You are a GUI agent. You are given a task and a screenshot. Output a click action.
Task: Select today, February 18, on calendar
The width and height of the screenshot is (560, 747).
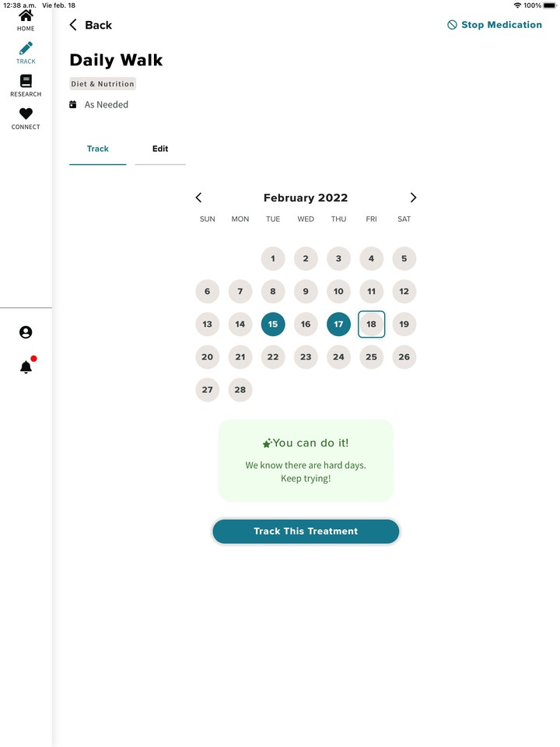372,324
